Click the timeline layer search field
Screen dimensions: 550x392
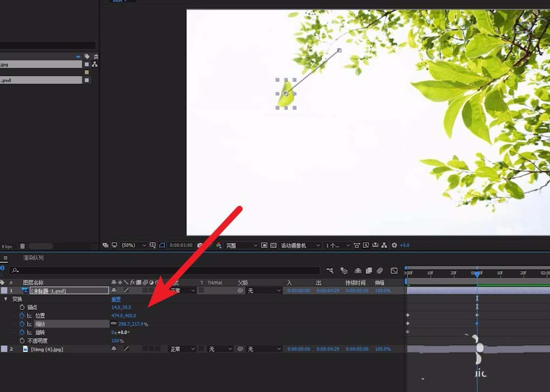165,270
